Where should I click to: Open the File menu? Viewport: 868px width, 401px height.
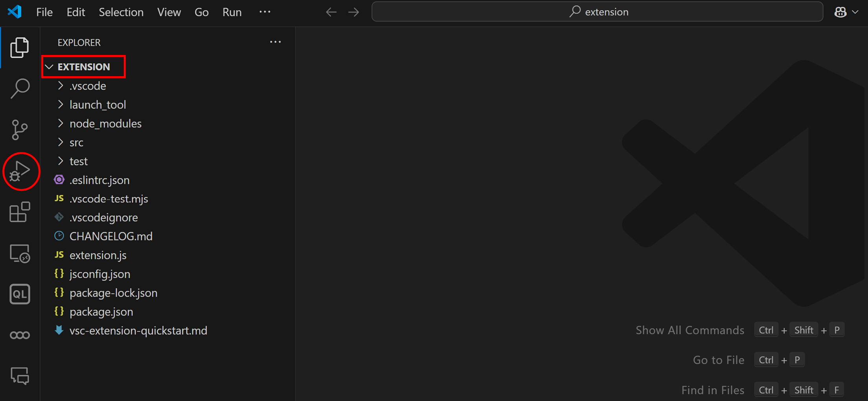click(x=44, y=12)
